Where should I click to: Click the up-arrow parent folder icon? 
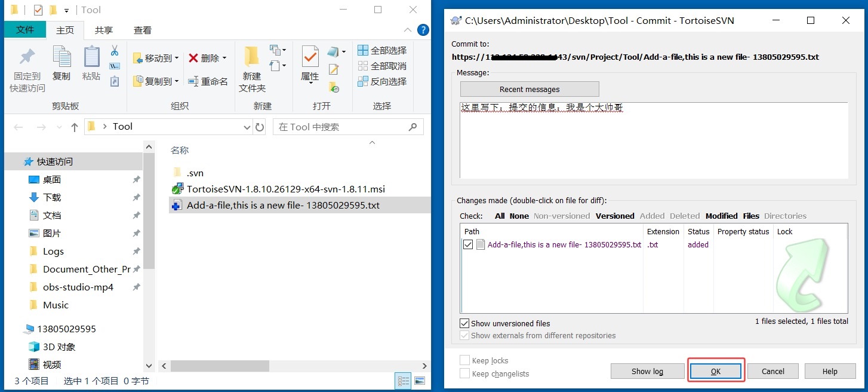click(x=75, y=127)
